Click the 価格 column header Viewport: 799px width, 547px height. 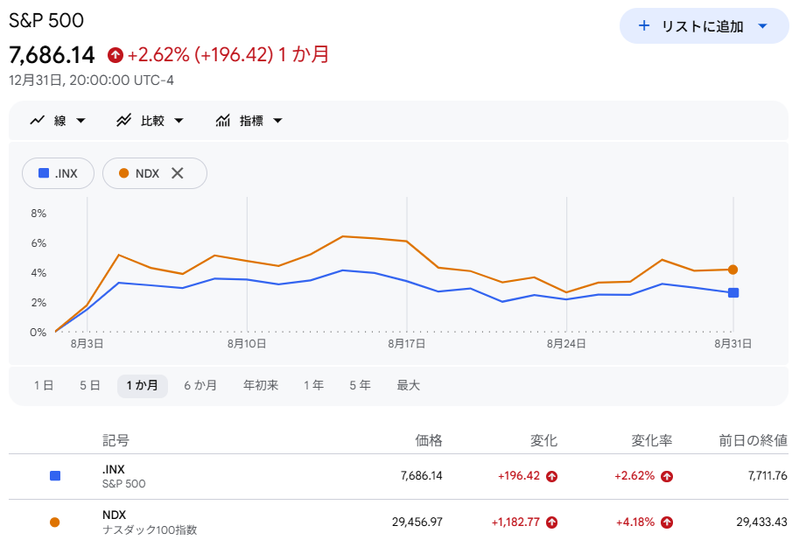click(x=429, y=440)
